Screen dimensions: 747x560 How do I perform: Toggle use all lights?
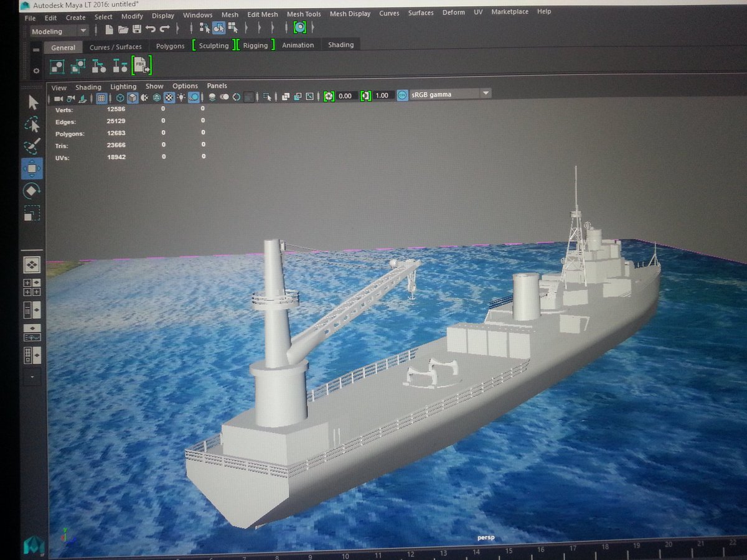[x=181, y=98]
